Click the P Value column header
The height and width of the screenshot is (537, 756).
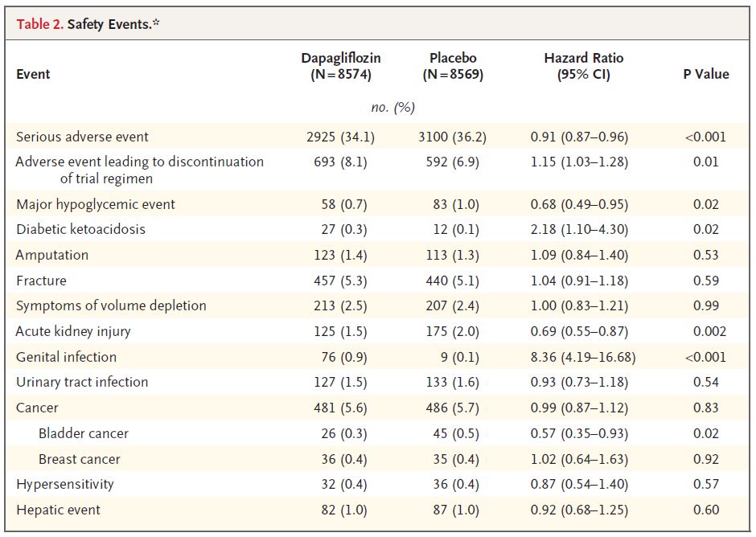[x=705, y=74]
